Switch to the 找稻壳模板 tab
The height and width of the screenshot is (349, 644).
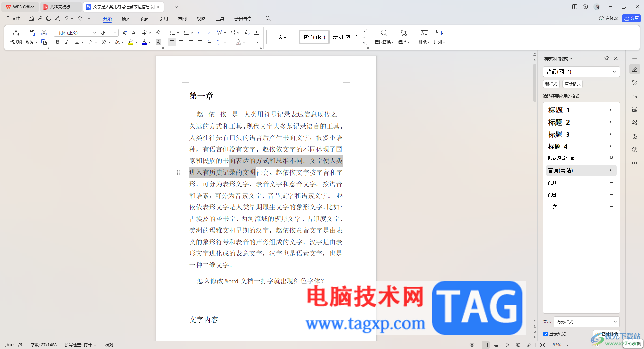[60, 7]
